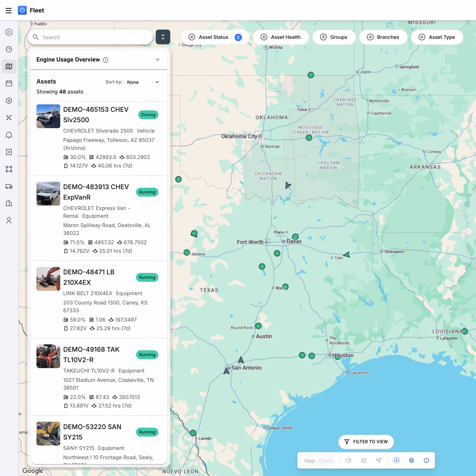Open the maintenance tools sidebar icon
Screen dimensions: 476x476
click(x=9, y=118)
